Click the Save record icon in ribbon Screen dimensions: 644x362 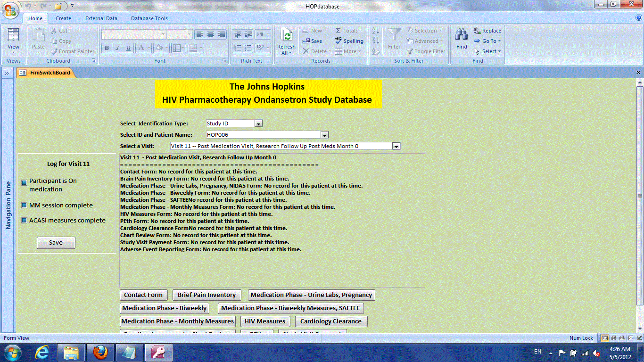312,41
